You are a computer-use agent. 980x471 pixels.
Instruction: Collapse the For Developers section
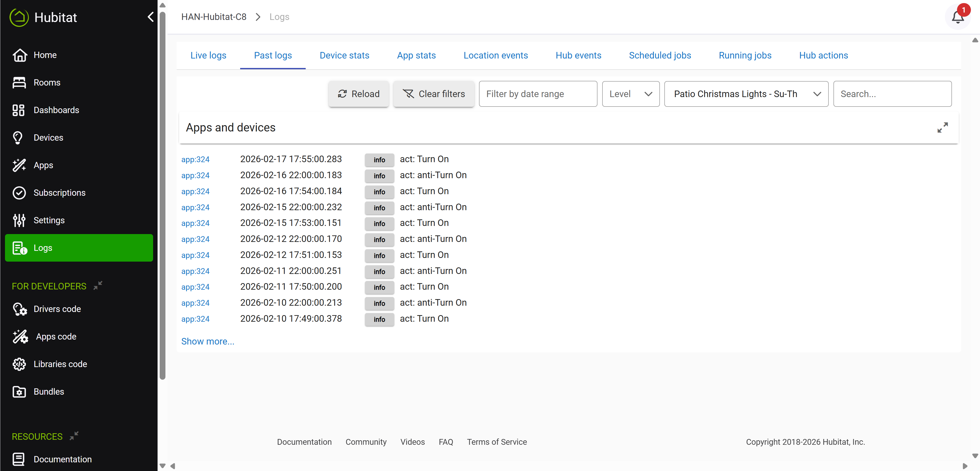(98, 285)
